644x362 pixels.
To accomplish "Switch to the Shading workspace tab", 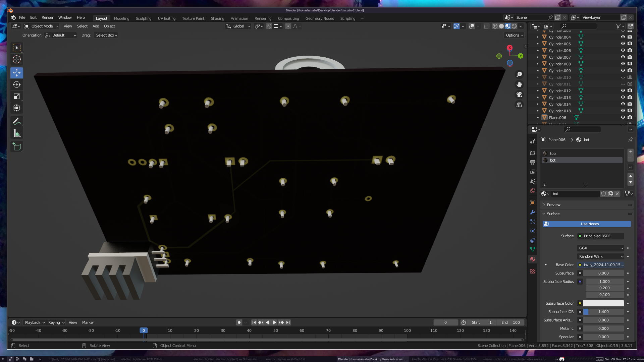I will (x=217, y=18).
